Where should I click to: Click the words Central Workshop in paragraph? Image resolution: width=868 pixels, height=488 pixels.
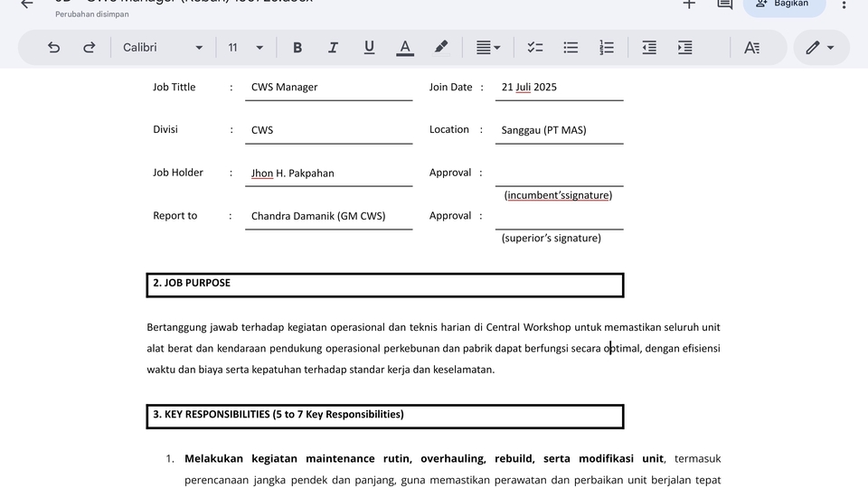click(528, 327)
